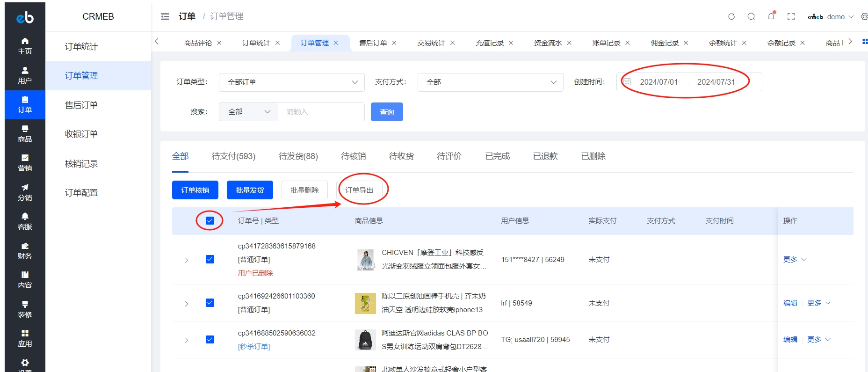Click the settings gear in top-right corner
This screenshot has height=372, width=868.
(x=864, y=16)
